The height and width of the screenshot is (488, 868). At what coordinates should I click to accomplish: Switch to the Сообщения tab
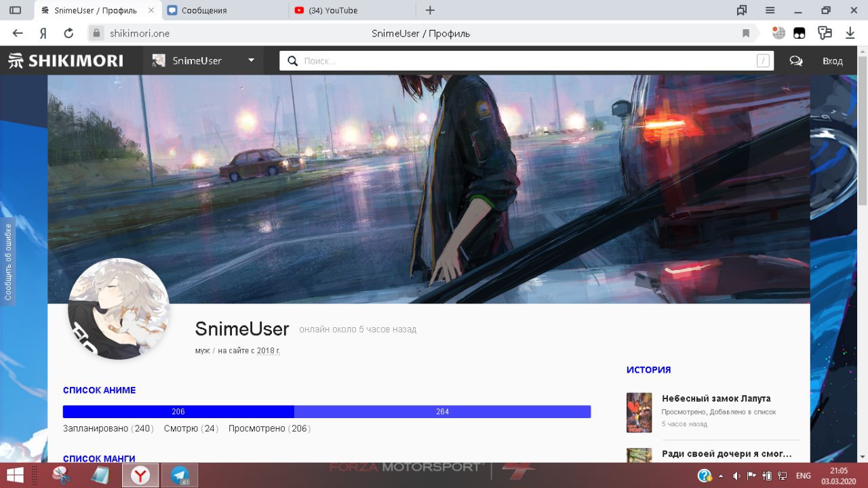coord(224,10)
